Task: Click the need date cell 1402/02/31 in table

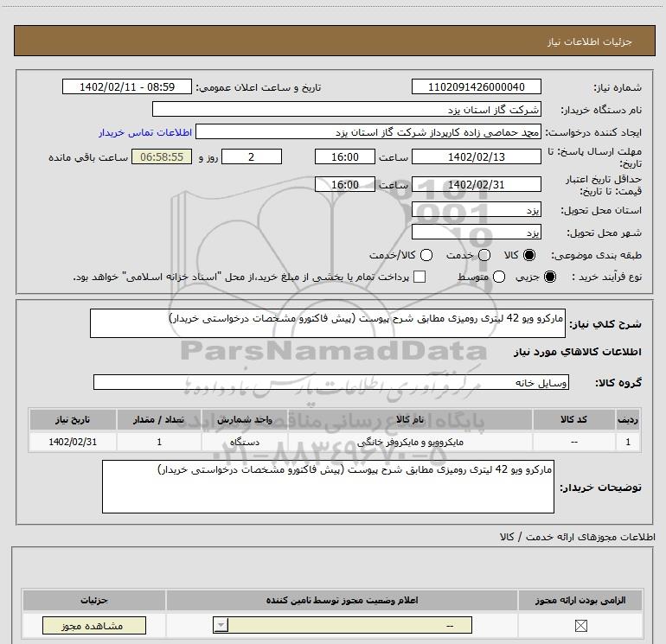Action: coord(73,442)
